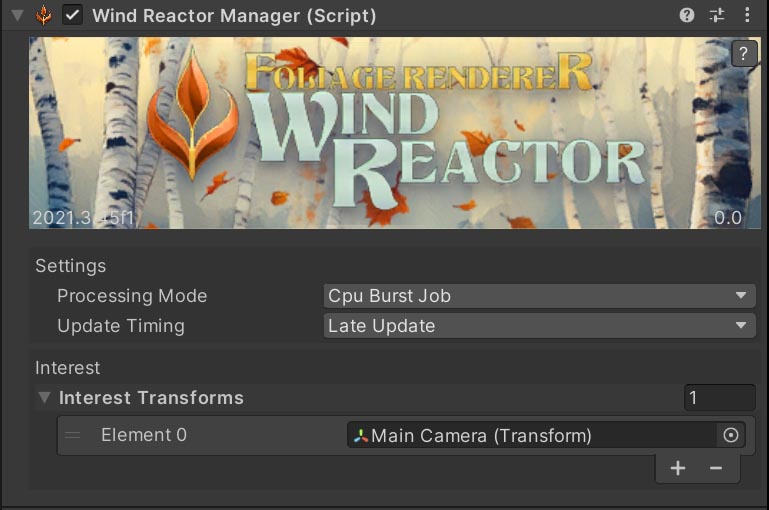The width and height of the screenshot is (769, 510).
Task: Select the Element 0 label
Action: [143, 435]
